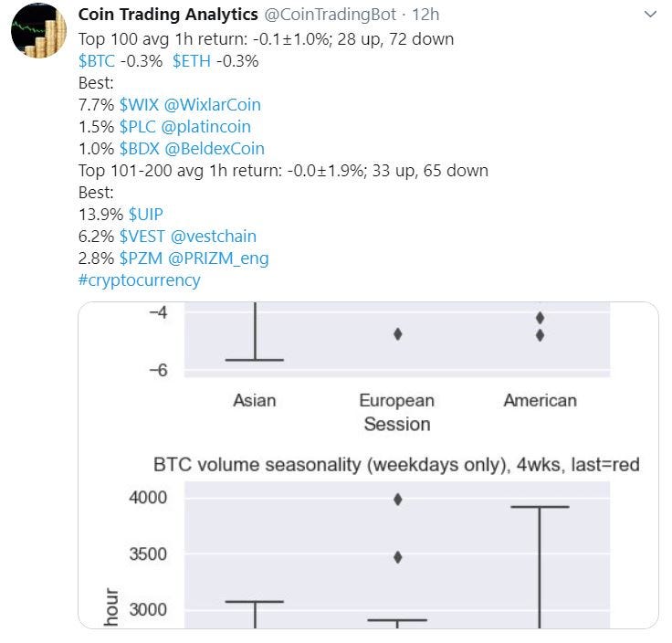Visit the @vestchain mention
The height and width of the screenshot is (643, 672).
click(x=214, y=237)
